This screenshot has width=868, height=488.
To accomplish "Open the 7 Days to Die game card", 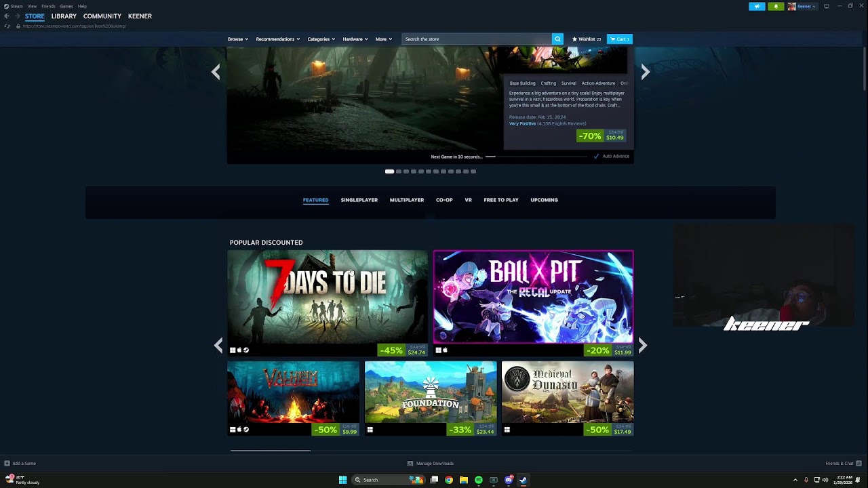I will (x=328, y=303).
